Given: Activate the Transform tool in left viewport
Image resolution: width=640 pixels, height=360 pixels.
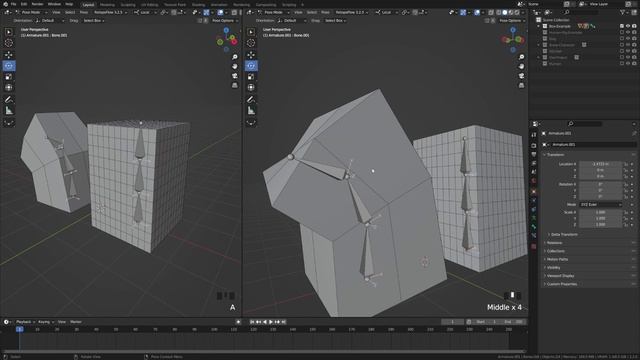Looking at the screenshot, I should [x=9, y=87].
